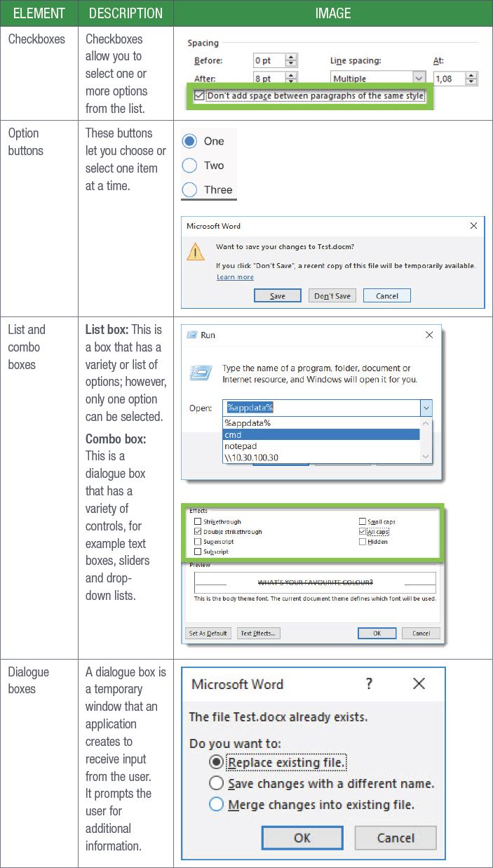
Task: Uncheck the All caps checkbox
Action: (363, 532)
